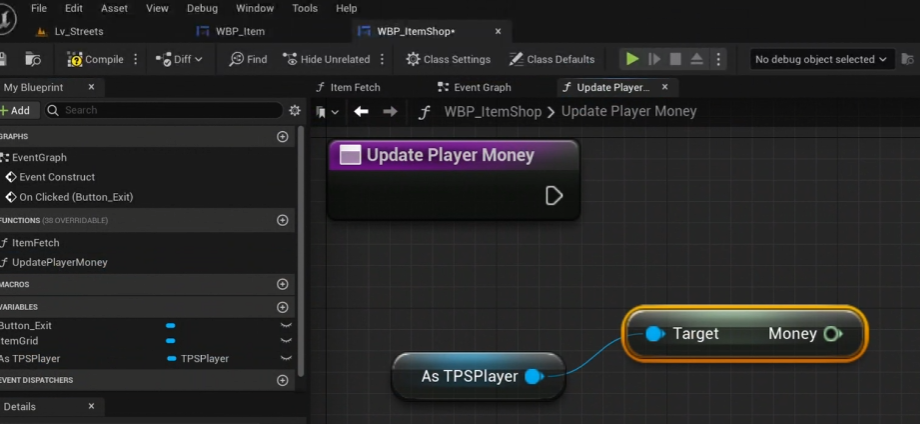Open the play options three-dot menu
The width and height of the screenshot is (920, 424).
[718, 59]
